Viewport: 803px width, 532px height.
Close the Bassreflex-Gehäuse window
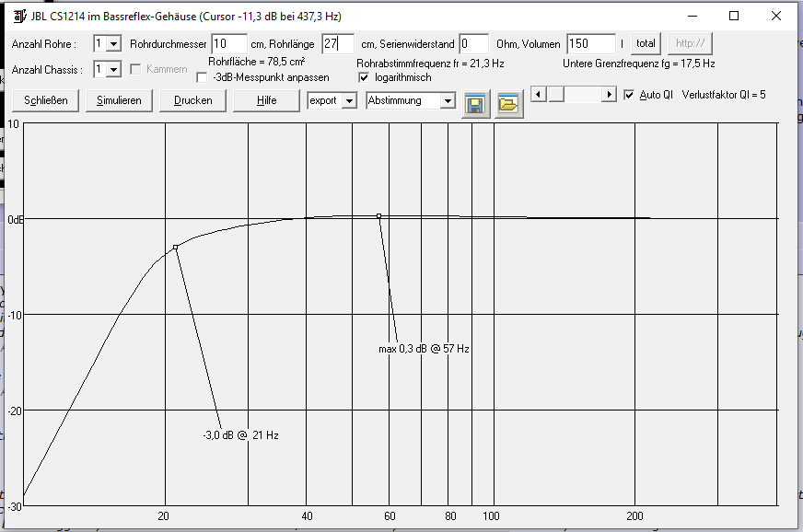776,16
